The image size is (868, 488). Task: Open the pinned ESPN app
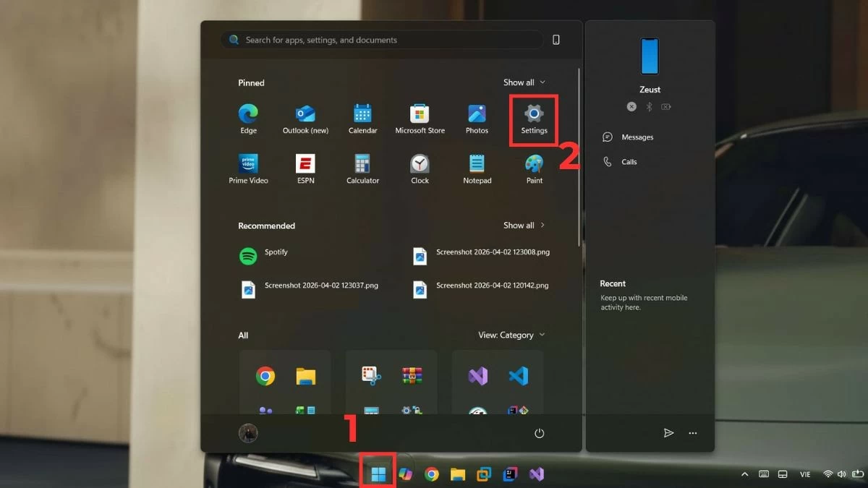click(x=305, y=169)
